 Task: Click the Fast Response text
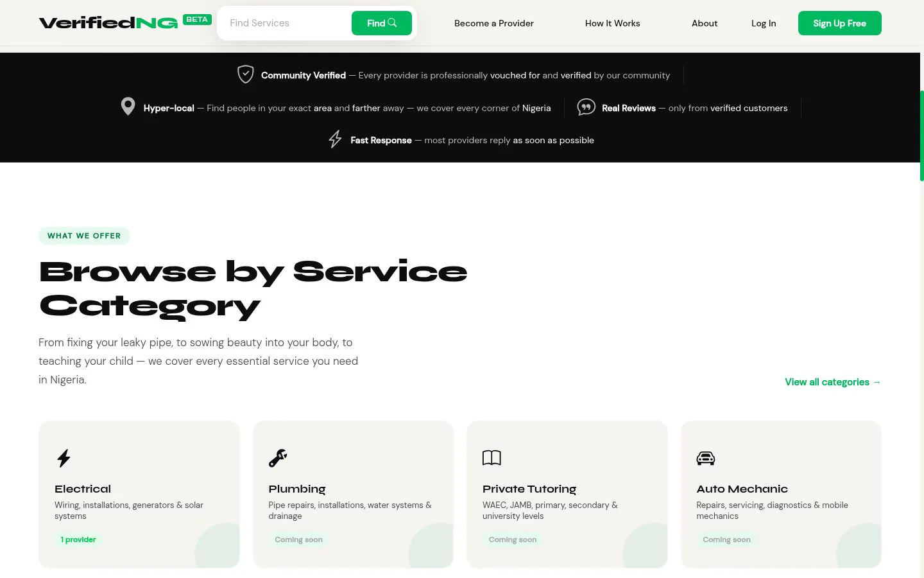coord(381,140)
